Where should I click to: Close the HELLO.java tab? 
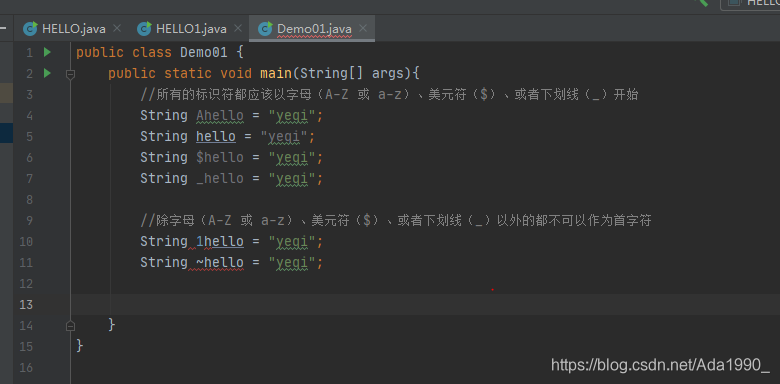117,28
